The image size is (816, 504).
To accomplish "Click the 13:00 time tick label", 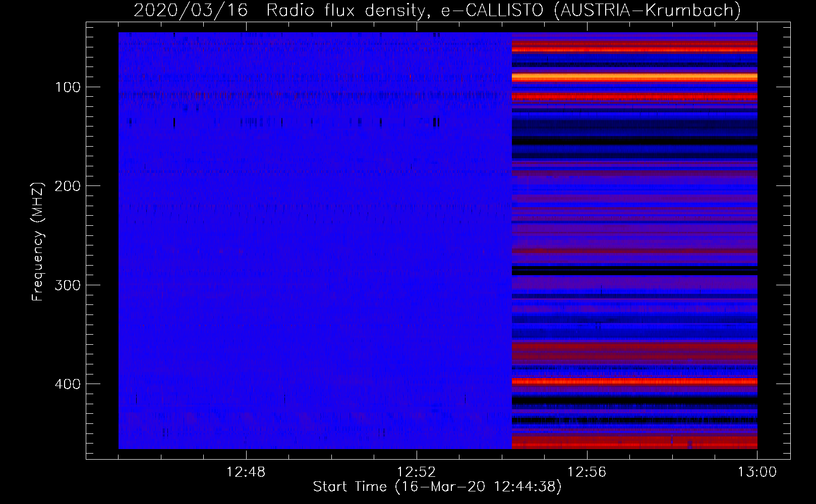I will click(x=757, y=472).
